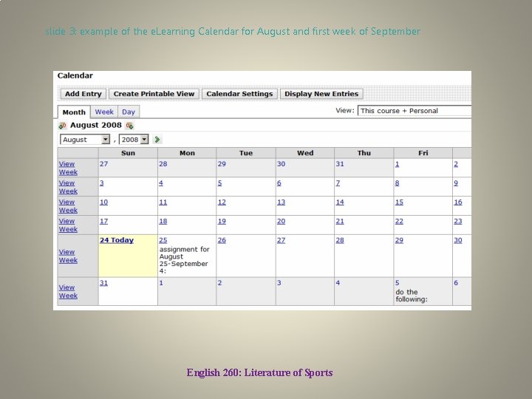Click date 5 in the Tue column
The image size is (532, 399).
pyautogui.click(x=220, y=183)
